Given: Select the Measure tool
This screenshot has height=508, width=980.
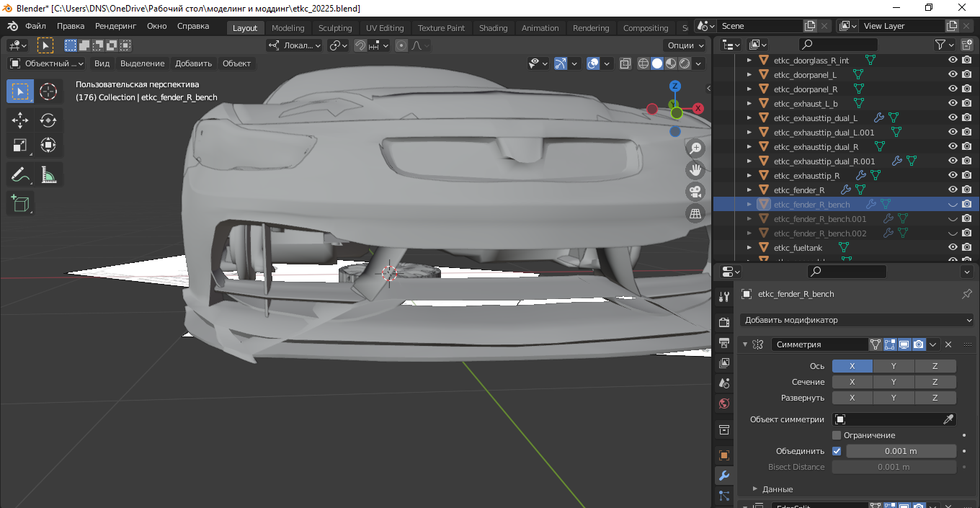Looking at the screenshot, I should [x=48, y=174].
